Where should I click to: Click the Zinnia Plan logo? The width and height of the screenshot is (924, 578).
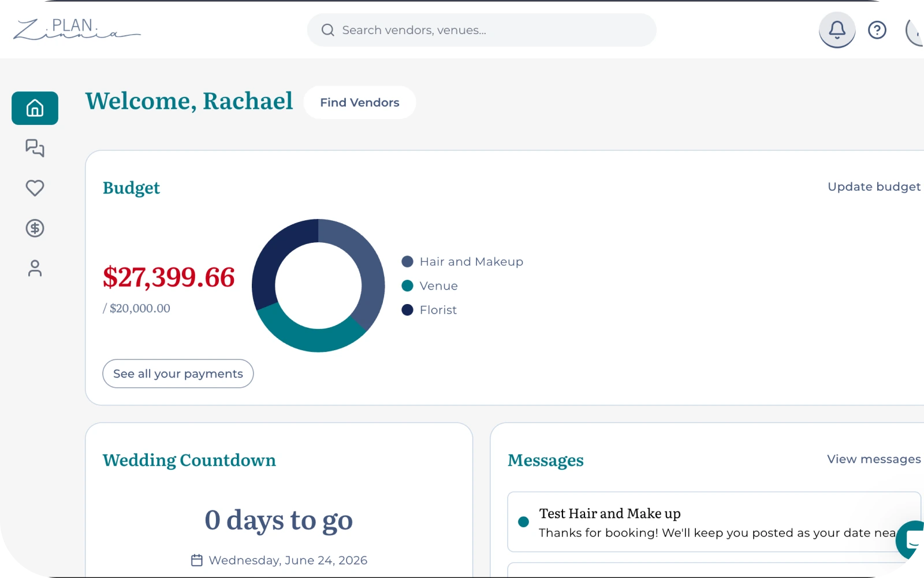point(76,29)
